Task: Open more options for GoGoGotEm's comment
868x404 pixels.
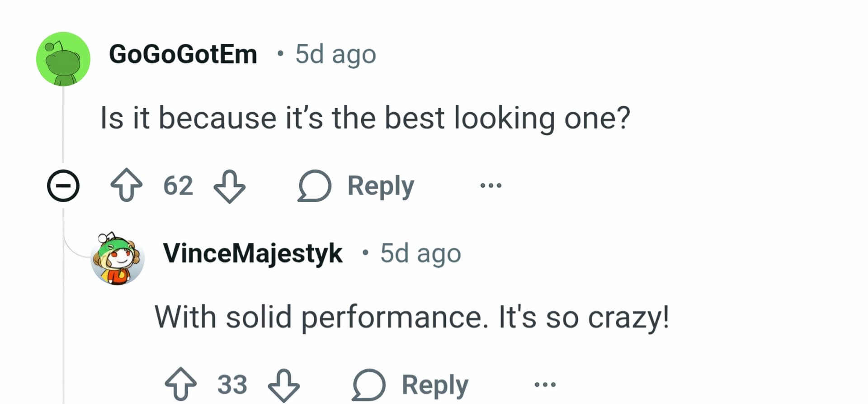Action: [x=491, y=185]
